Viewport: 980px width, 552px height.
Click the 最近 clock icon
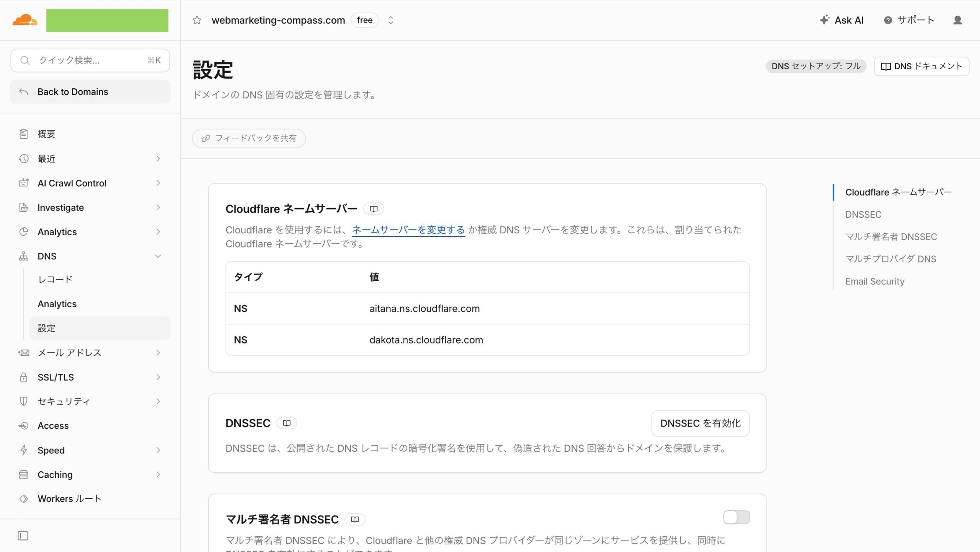click(24, 158)
